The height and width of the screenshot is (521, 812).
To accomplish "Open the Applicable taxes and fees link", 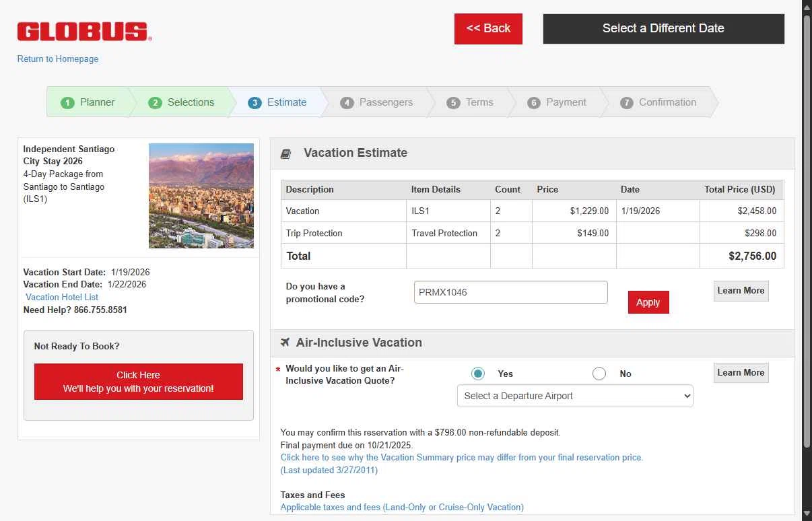I will pyautogui.click(x=402, y=507).
